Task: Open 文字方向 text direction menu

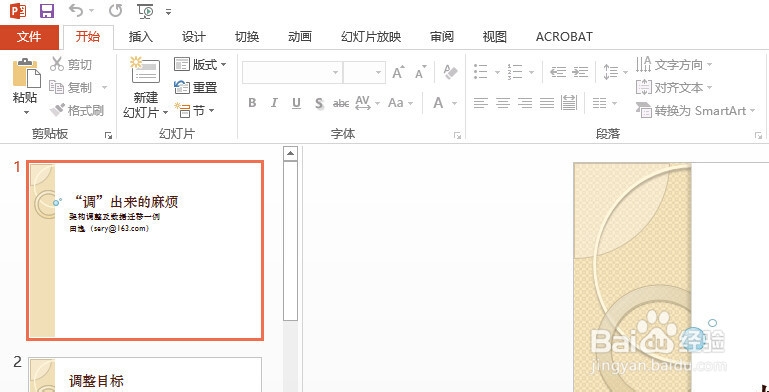Action: pos(674,64)
